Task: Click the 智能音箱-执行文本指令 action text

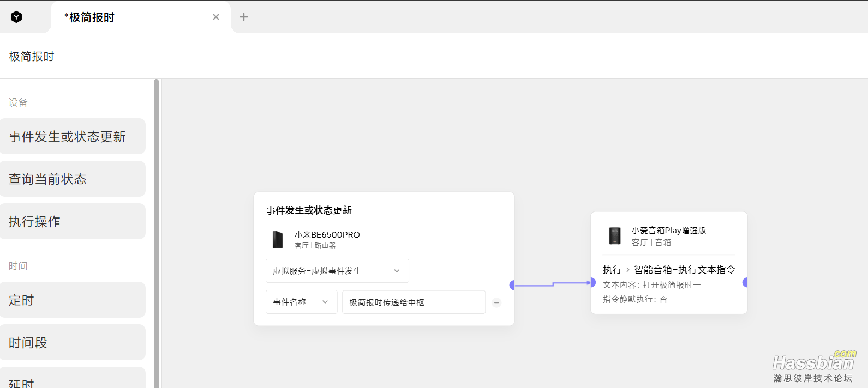Action: click(685, 270)
